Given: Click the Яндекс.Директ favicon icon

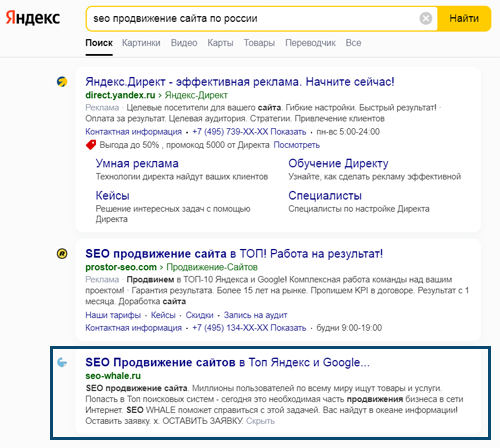Looking at the screenshot, I should point(62,82).
